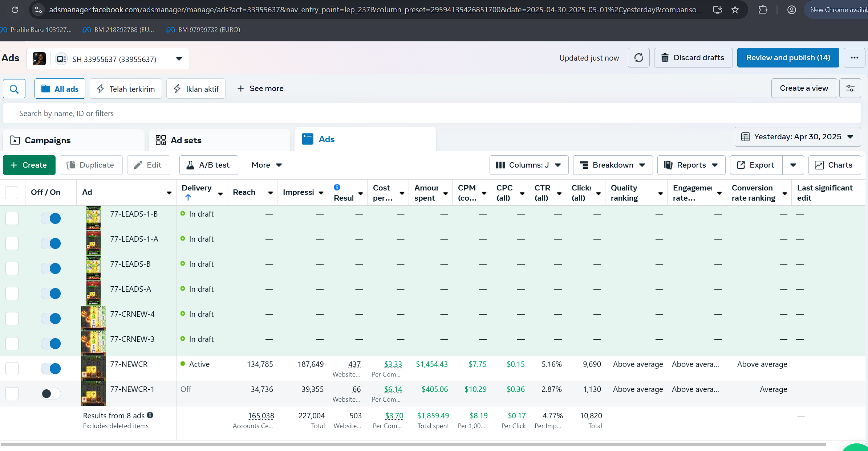Enable the 77-NEWCR-1 ad toggle
Viewport: 868px width, 451px height.
point(51,394)
